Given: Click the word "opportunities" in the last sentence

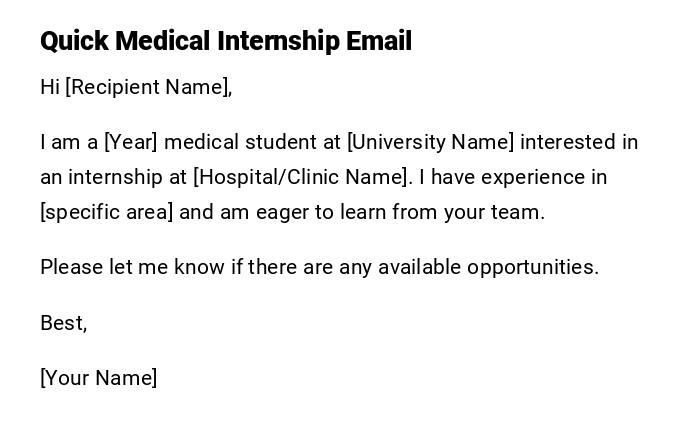Looking at the screenshot, I should click(x=530, y=267).
